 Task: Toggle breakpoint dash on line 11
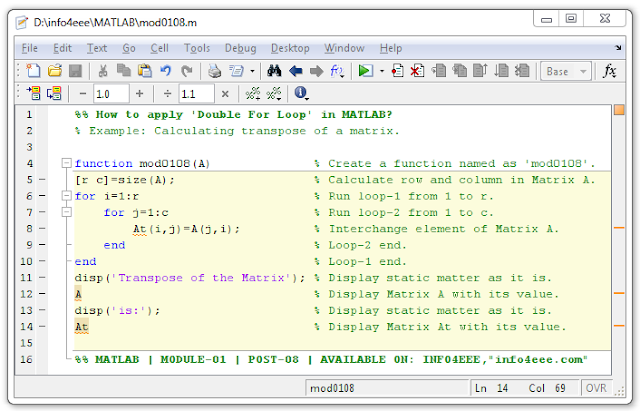[x=42, y=278]
